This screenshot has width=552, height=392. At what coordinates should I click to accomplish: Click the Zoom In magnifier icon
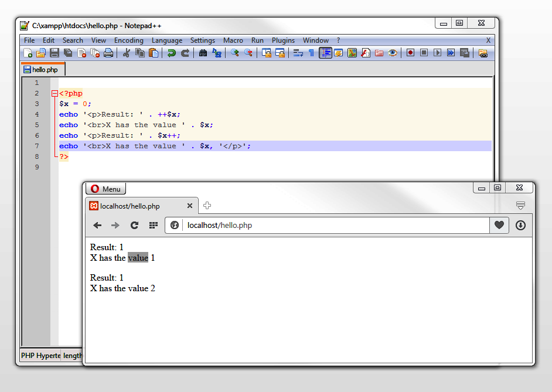pyautogui.click(x=234, y=53)
